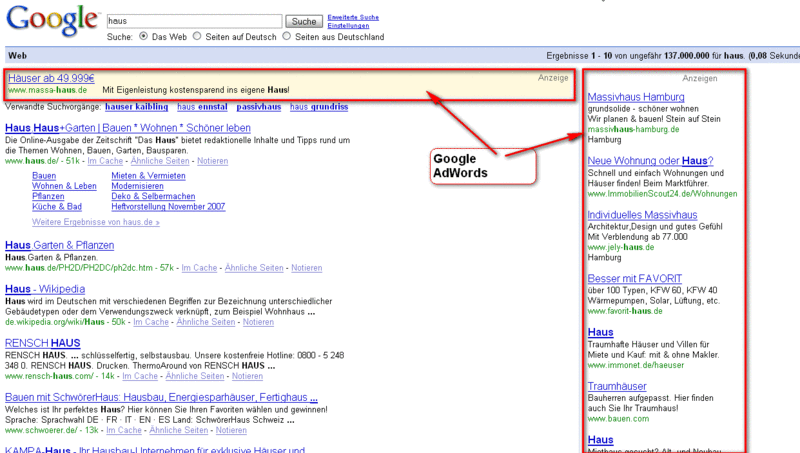Click 'www.jely-haus.de' URL text

coord(621,247)
